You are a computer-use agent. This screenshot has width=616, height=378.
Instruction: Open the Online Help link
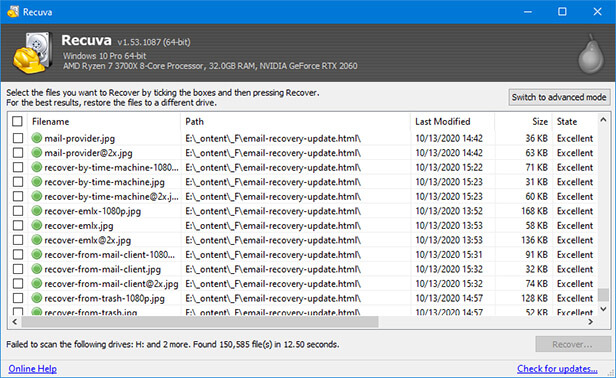pos(33,369)
